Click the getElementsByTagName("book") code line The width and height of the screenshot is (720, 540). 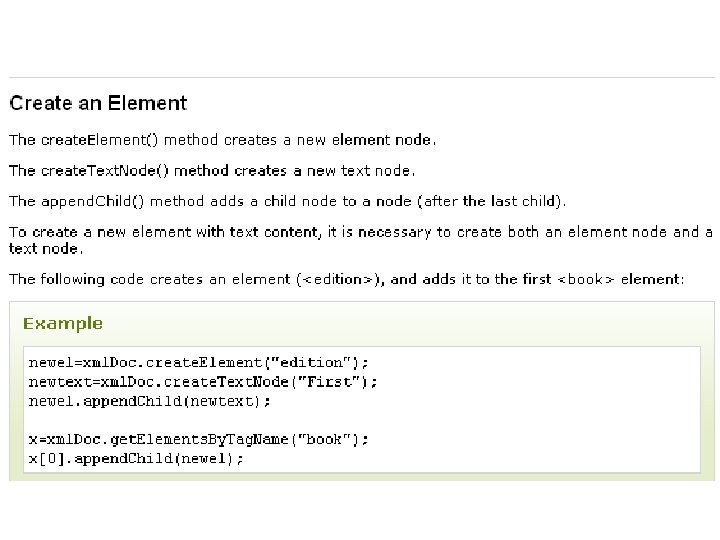coord(198,439)
